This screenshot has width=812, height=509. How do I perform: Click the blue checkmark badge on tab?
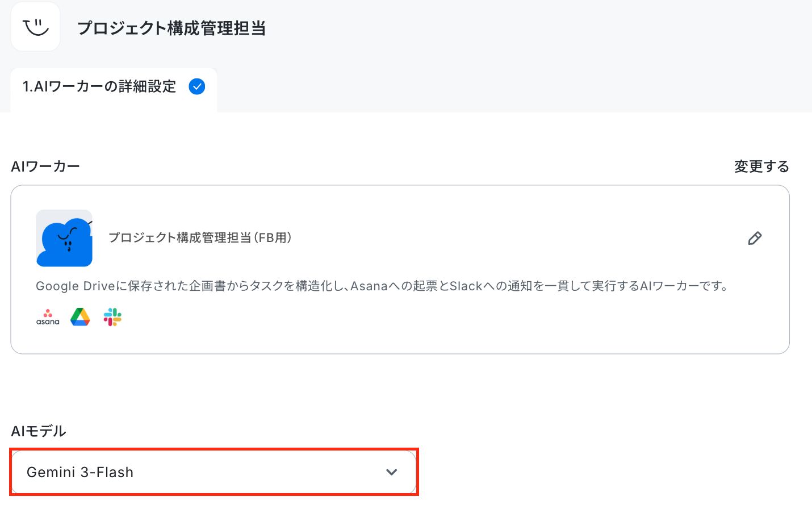coord(197,86)
